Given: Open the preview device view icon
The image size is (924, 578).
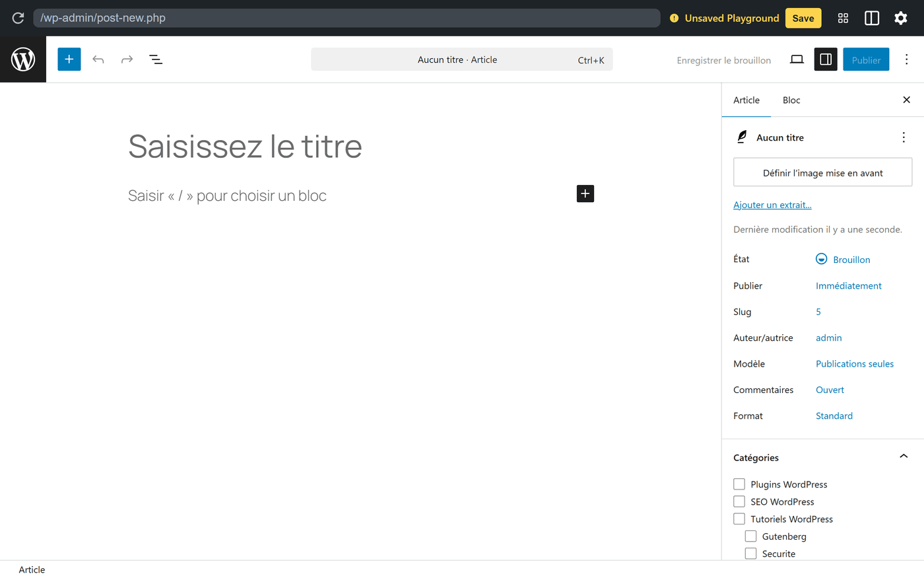Looking at the screenshot, I should point(796,59).
